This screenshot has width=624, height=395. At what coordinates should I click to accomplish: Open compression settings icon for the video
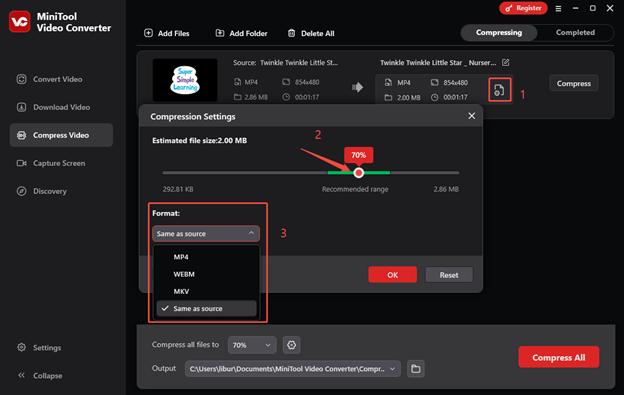[x=499, y=90]
